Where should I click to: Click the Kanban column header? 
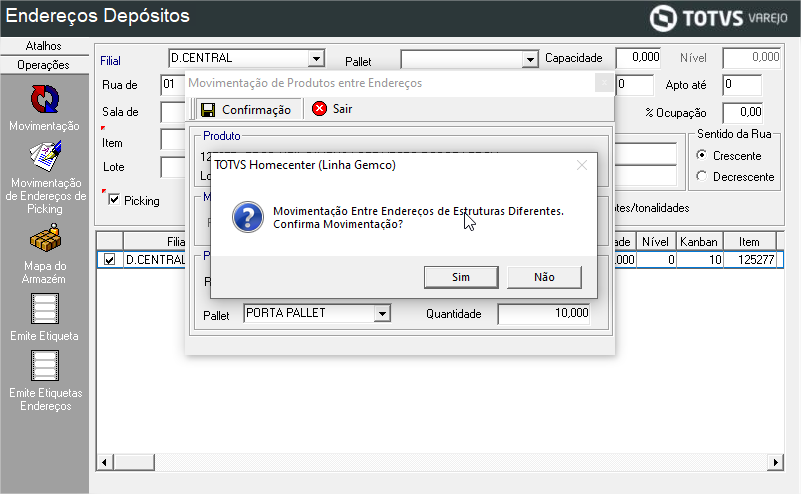(x=699, y=242)
